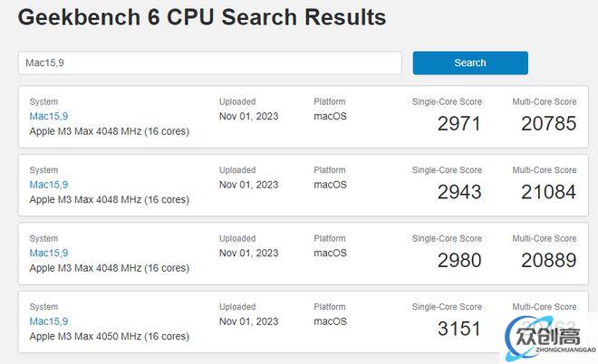Select the multi-core score 21084
This screenshot has height=364, width=598.
(x=548, y=192)
